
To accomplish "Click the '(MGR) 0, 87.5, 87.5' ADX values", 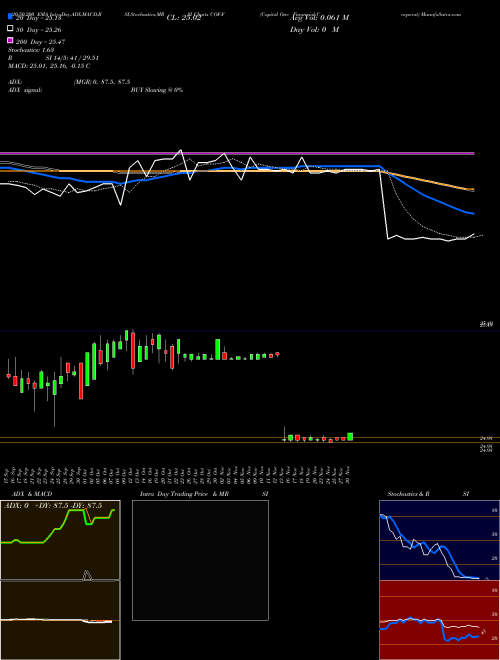I will tap(102, 82).
